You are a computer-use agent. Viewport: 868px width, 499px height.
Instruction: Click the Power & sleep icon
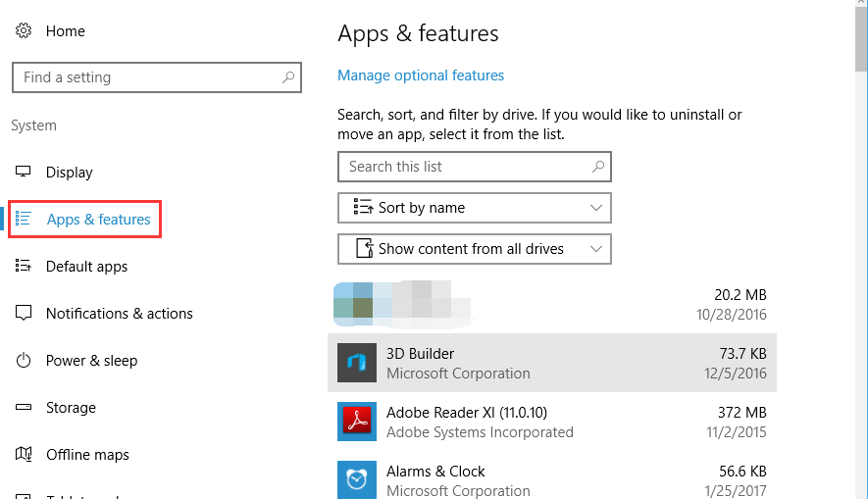24,360
